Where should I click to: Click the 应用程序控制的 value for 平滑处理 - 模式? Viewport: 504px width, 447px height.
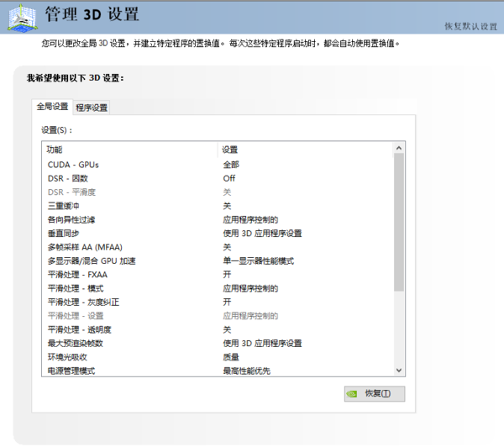(250, 288)
